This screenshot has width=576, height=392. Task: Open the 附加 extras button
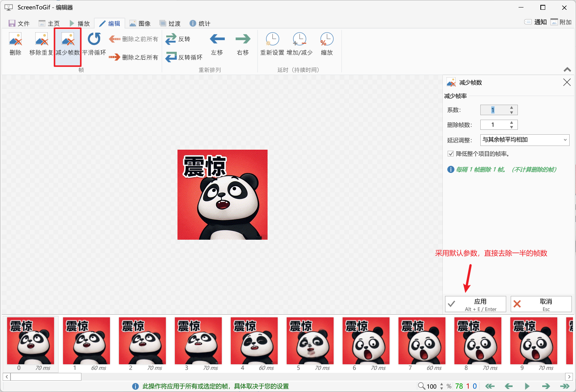pos(561,22)
